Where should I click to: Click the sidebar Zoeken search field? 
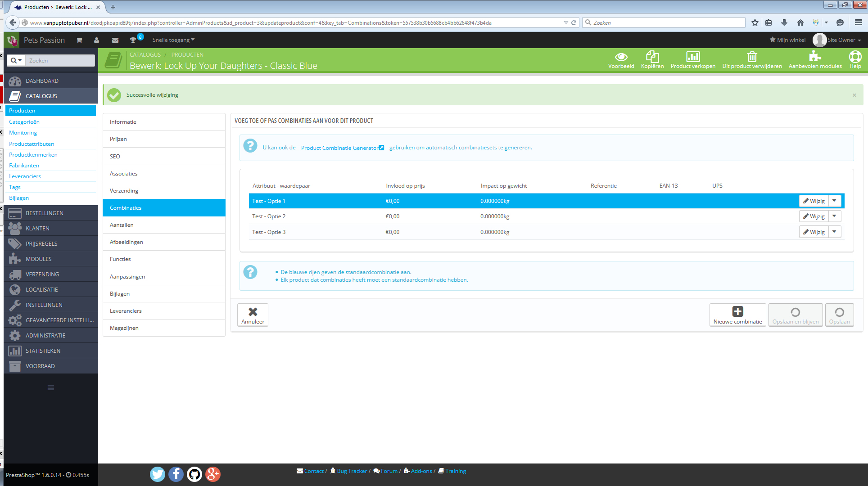60,60
